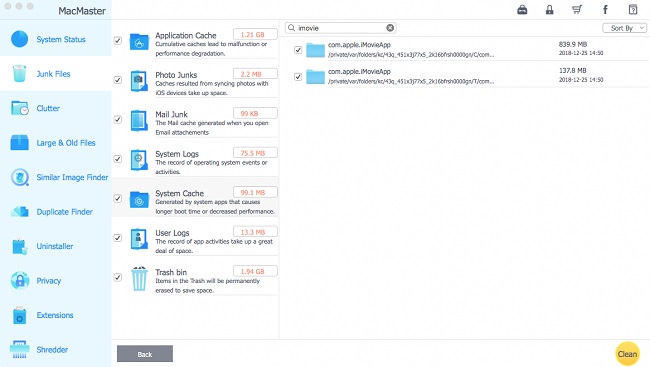The image size is (650, 367).
Task: Toggle Trash bin checkbox
Action: (x=118, y=277)
